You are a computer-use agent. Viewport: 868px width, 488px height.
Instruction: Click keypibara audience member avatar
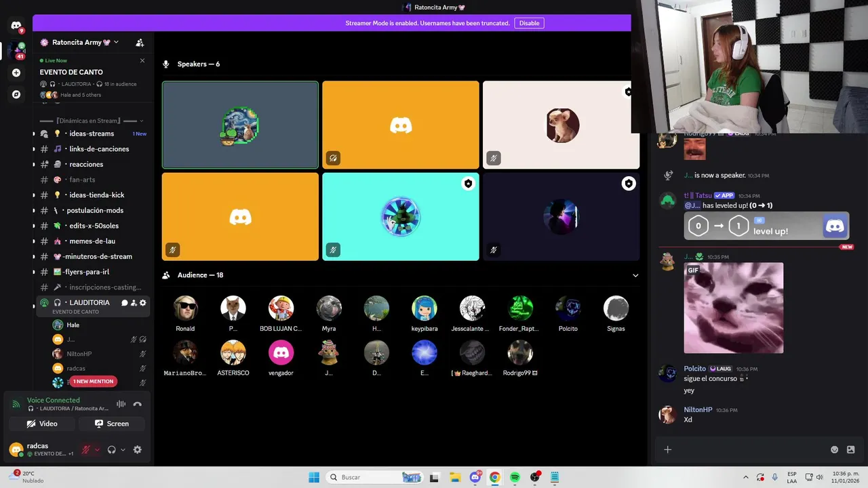click(x=425, y=308)
